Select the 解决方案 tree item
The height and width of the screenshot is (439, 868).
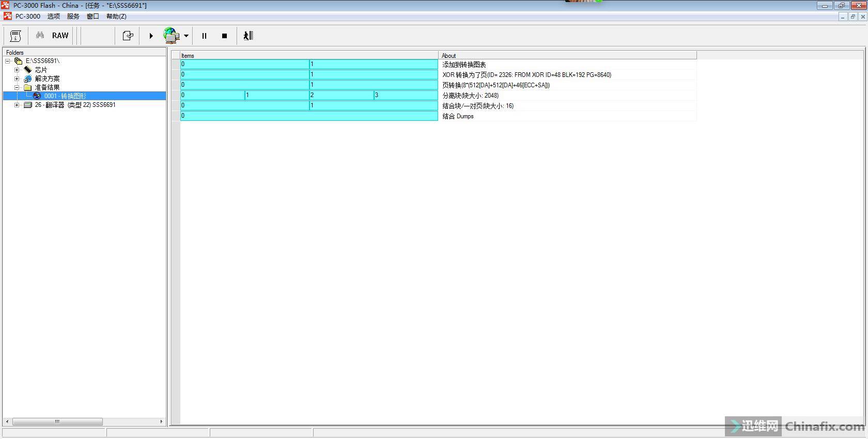click(x=47, y=79)
